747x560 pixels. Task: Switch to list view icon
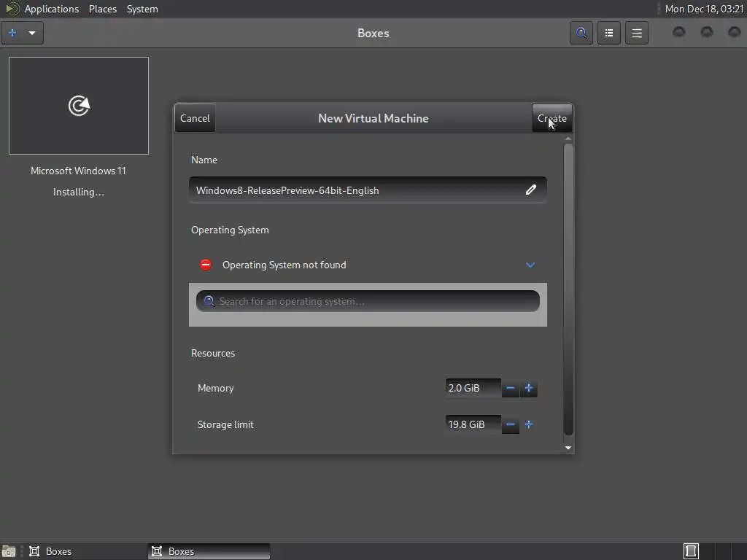609,33
